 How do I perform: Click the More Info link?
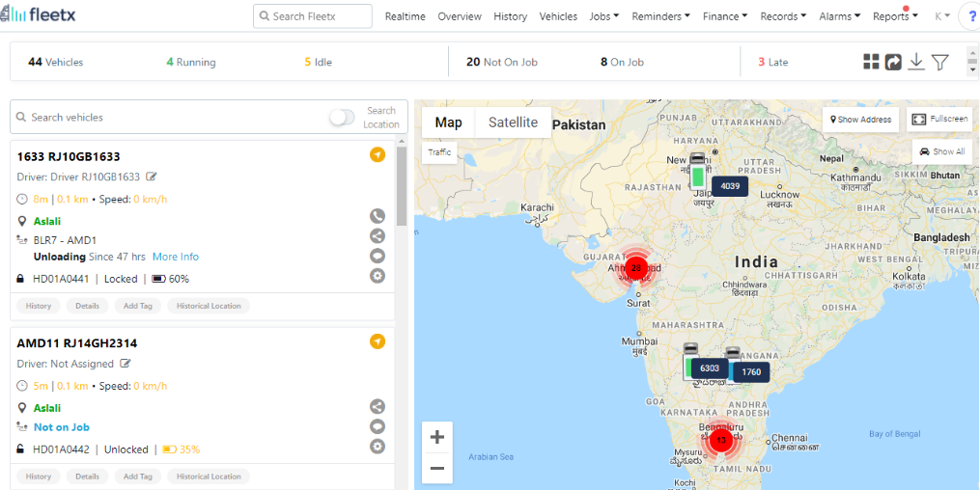point(176,257)
